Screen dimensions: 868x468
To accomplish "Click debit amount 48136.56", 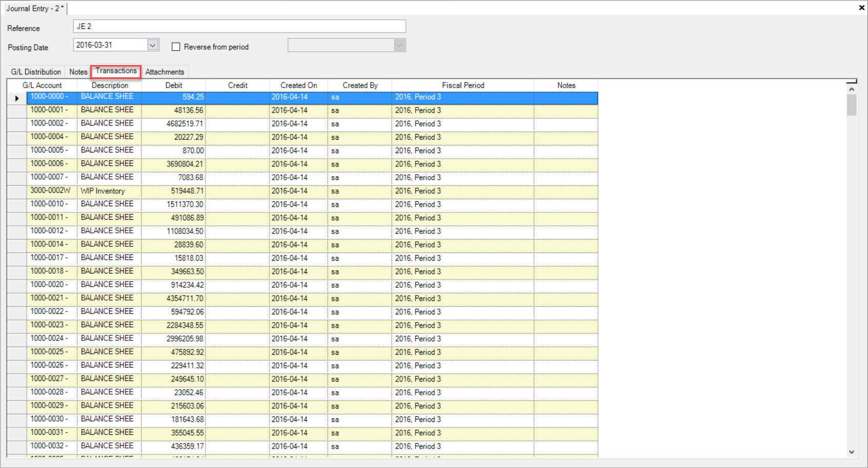I will click(x=174, y=111).
